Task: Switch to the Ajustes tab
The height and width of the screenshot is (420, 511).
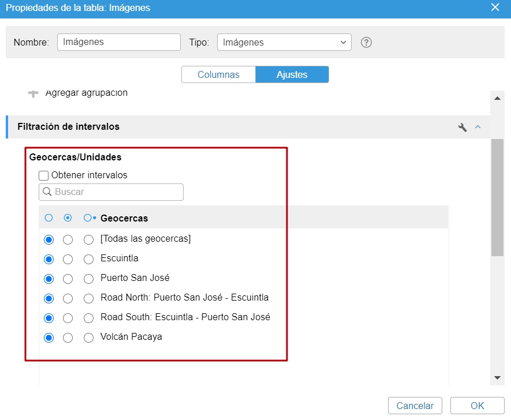Action: [x=292, y=74]
